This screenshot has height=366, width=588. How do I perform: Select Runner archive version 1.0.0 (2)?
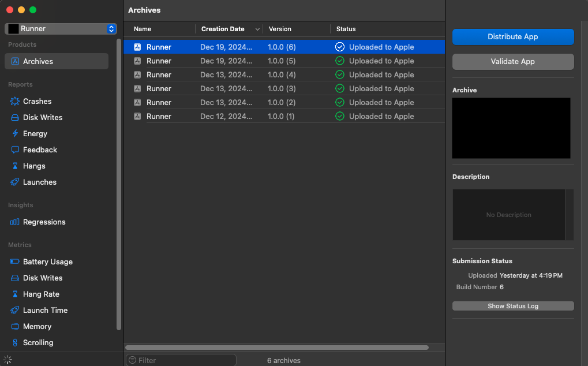(x=284, y=102)
